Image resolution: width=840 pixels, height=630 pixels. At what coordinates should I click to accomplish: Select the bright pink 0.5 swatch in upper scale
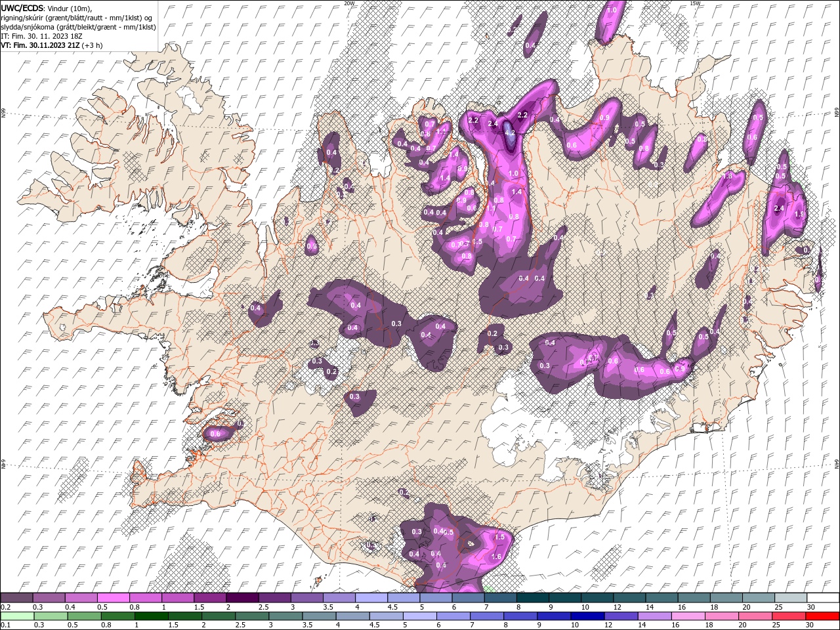114,598
